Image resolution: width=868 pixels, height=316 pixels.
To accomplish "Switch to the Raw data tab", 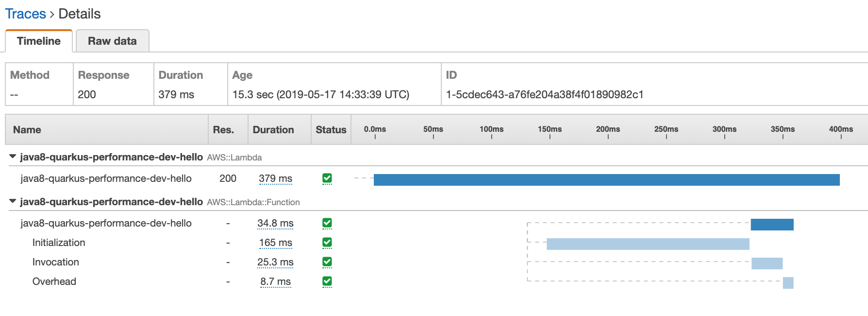I will point(112,41).
